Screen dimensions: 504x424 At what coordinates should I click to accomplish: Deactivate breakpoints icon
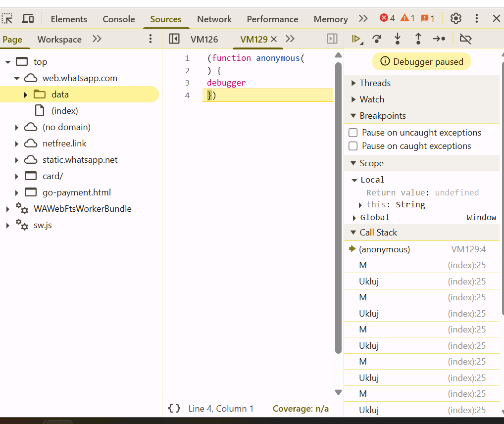point(465,39)
